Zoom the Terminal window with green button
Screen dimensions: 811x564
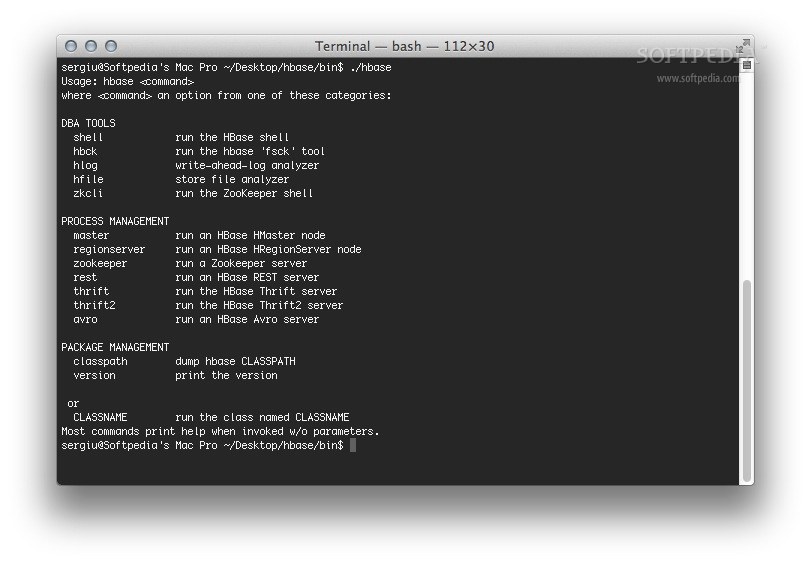pos(111,46)
